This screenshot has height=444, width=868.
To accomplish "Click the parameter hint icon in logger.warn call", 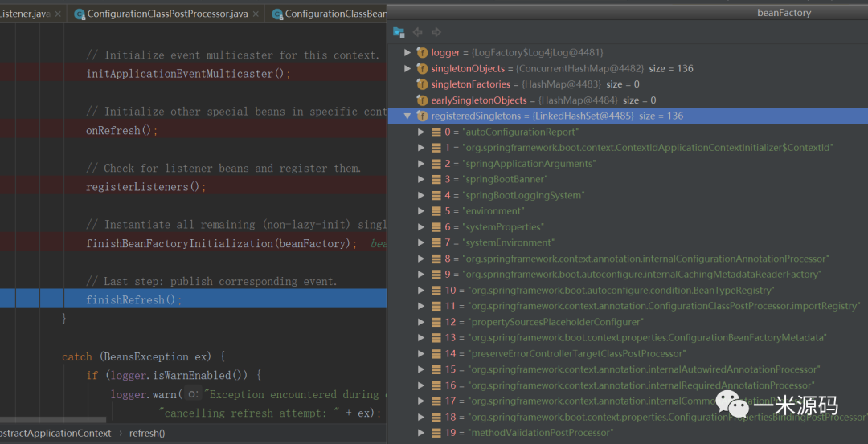I will (x=192, y=394).
